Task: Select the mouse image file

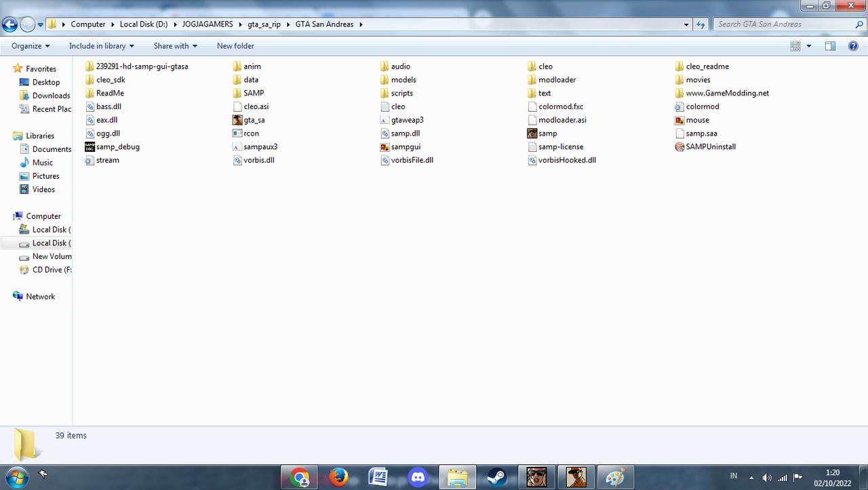Action: [x=692, y=120]
